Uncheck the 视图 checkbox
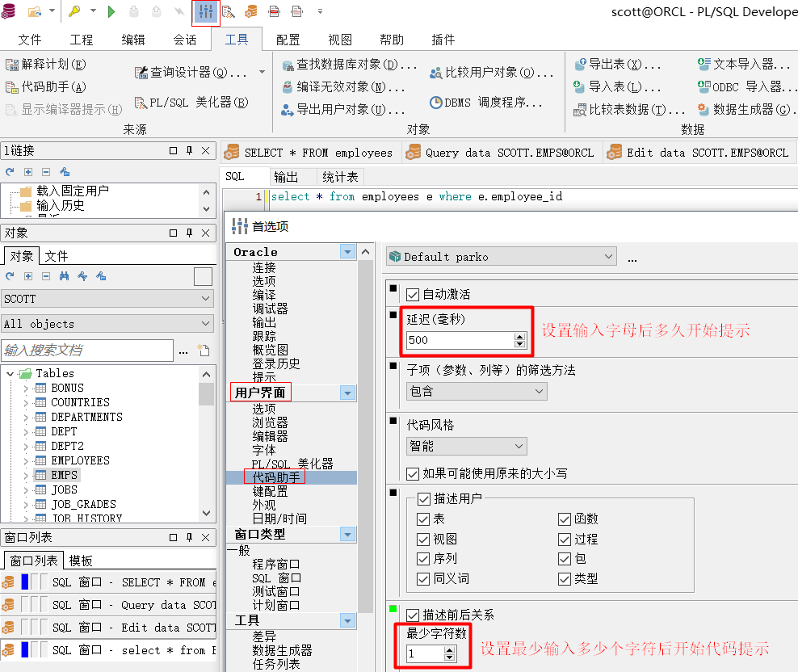The width and height of the screenshot is (798, 672). pyautogui.click(x=423, y=539)
